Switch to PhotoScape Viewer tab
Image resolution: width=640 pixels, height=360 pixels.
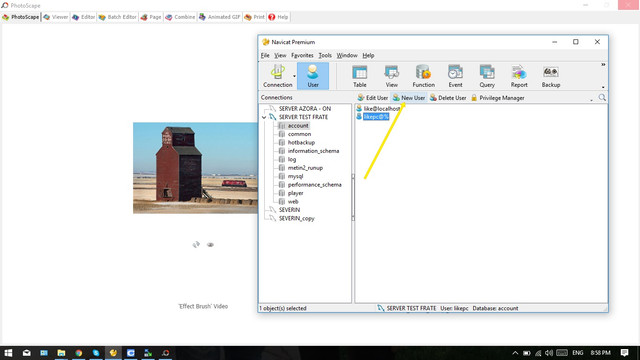pyautogui.click(x=56, y=17)
